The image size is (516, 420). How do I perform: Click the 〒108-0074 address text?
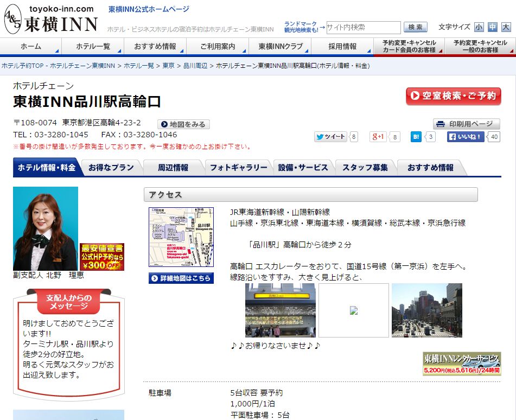pos(77,123)
